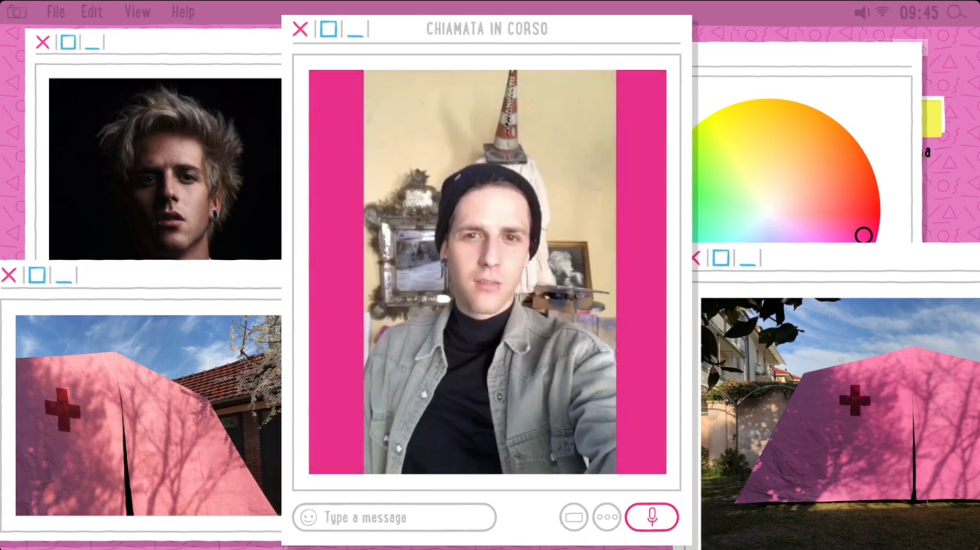
Task: Click the 09:45 clock
Action: pos(919,12)
